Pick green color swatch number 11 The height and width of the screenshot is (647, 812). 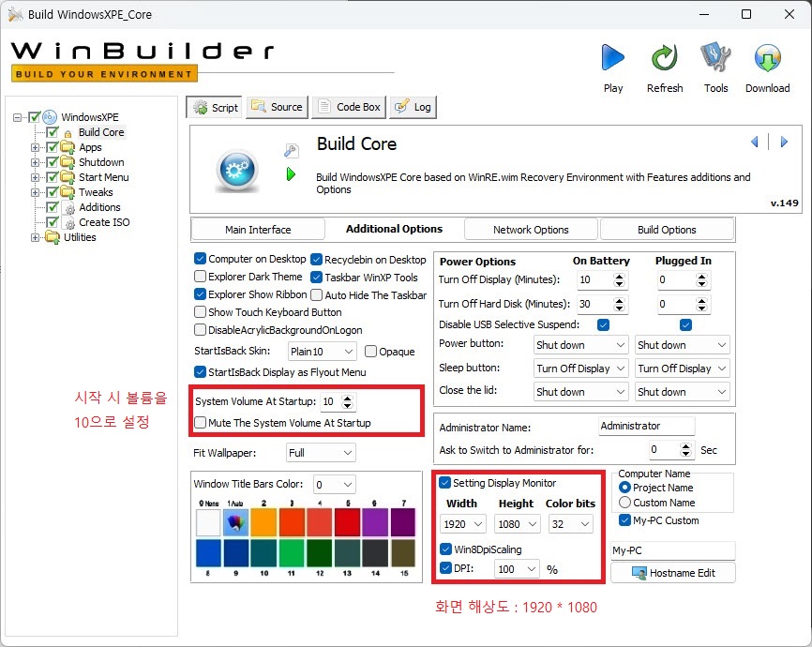pyautogui.click(x=292, y=553)
